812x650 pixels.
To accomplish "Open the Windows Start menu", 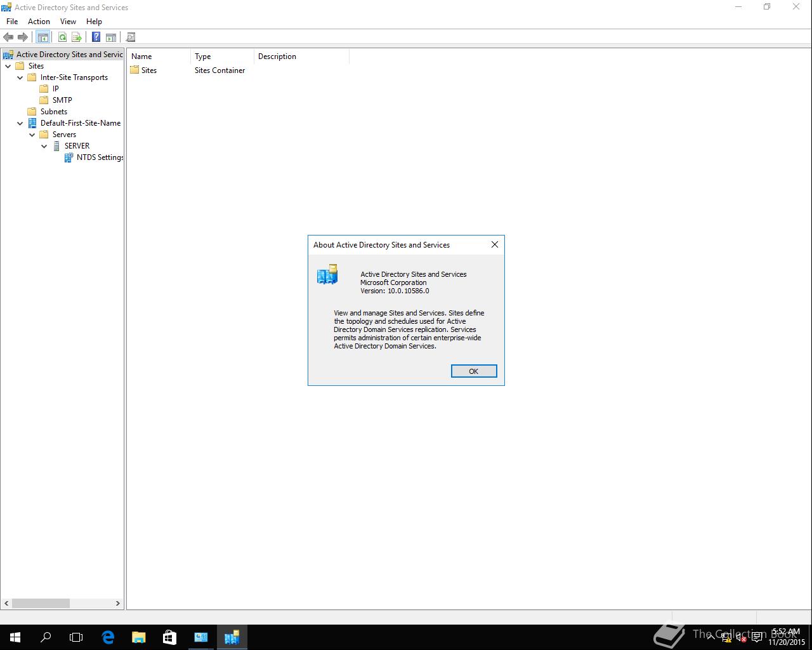I will (15, 637).
